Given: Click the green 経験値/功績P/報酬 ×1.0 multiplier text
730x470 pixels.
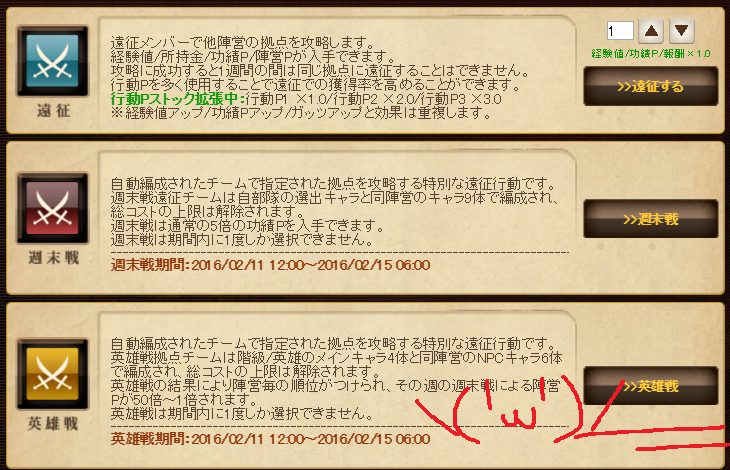Looking at the screenshot, I should pyautogui.click(x=651, y=54).
